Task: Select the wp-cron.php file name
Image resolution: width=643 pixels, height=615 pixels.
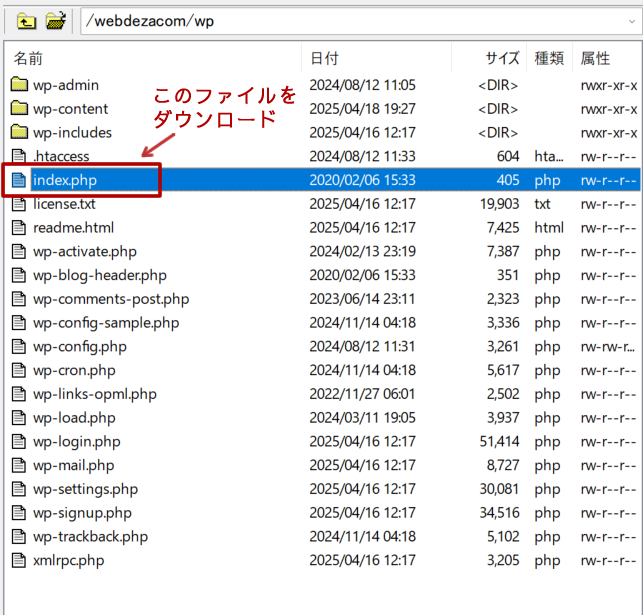Action: point(74,371)
